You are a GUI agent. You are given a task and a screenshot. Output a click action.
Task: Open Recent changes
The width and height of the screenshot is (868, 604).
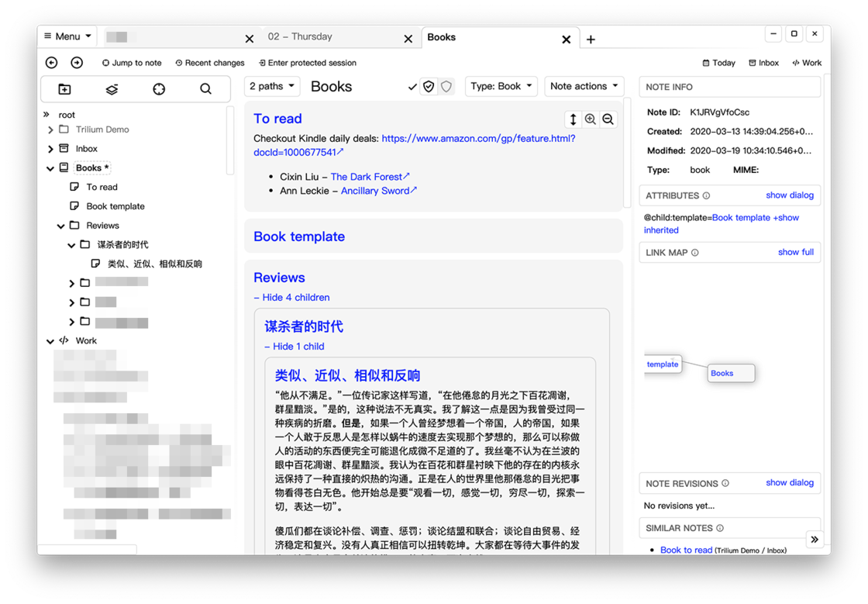pyautogui.click(x=209, y=63)
